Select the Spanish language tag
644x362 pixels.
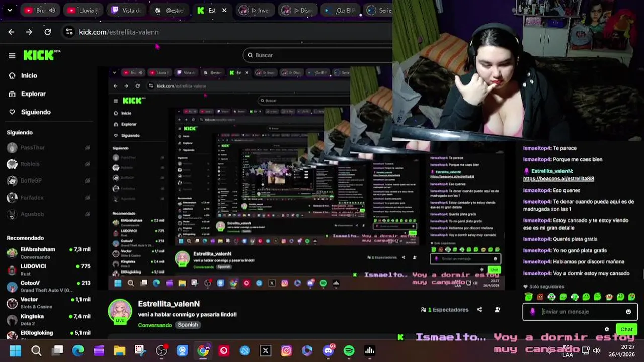click(x=188, y=325)
